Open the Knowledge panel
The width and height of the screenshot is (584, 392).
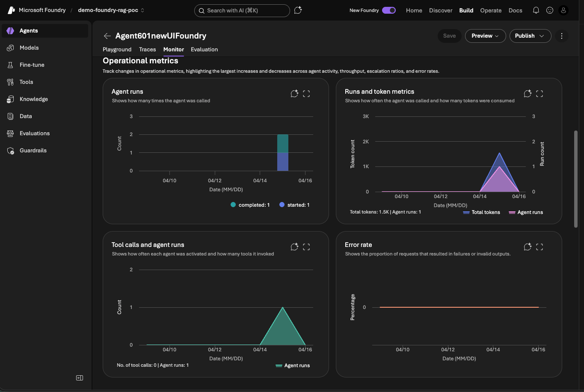tap(33, 99)
